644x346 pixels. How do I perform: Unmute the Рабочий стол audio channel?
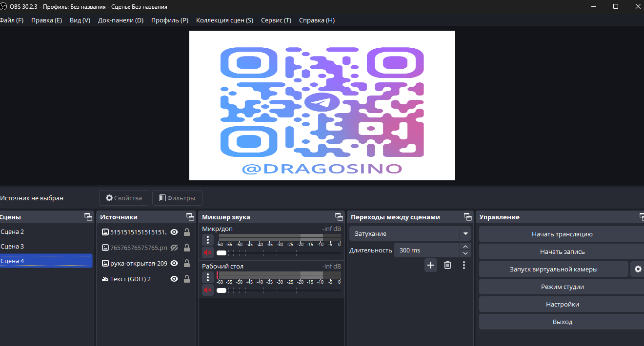(208, 290)
